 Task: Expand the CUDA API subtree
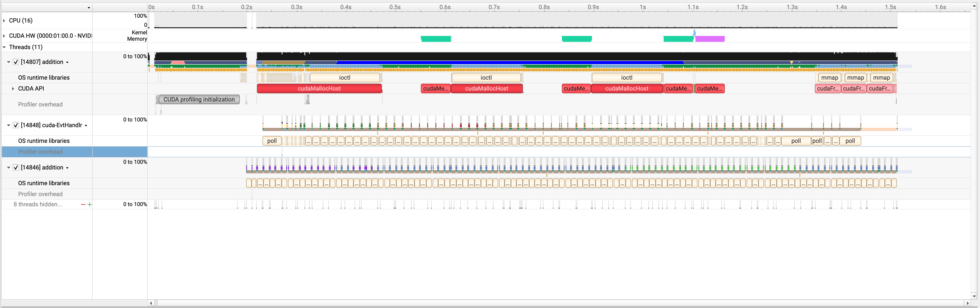pos(13,88)
